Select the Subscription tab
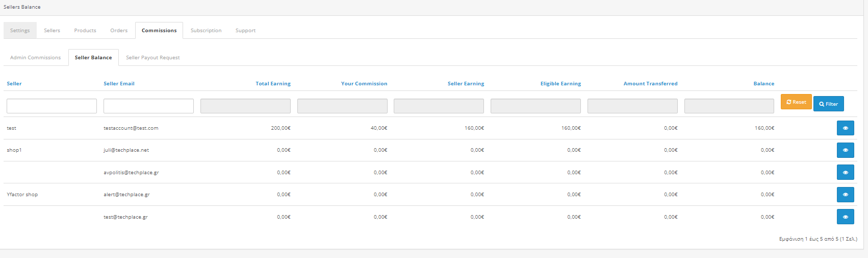 (206, 30)
